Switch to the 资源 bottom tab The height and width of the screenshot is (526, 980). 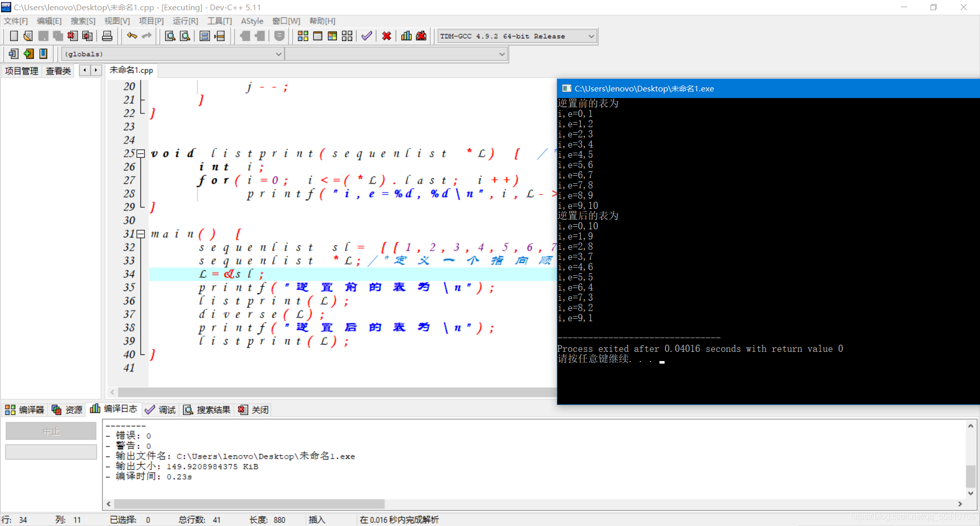click(x=67, y=410)
